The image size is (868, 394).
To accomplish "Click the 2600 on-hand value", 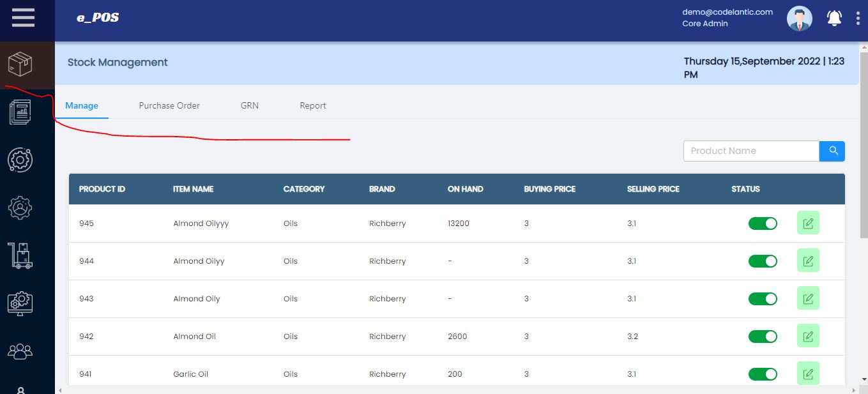I will point(457,337).
